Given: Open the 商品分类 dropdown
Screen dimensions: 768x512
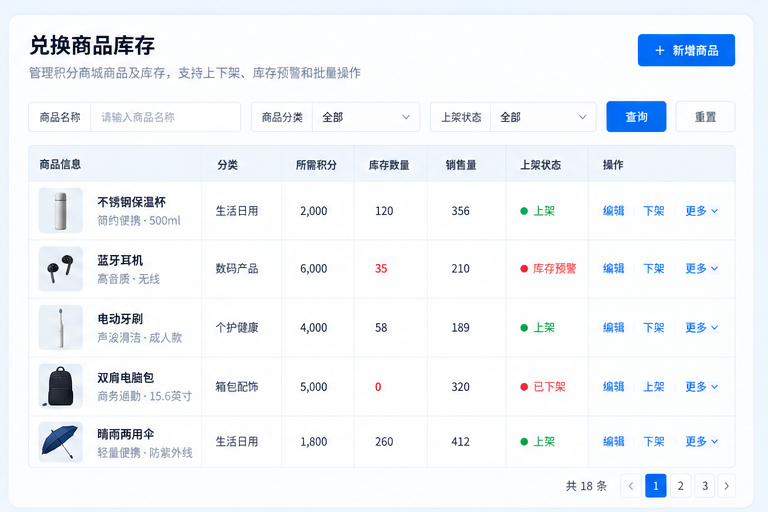Looking at the screenshot, I should click(365, 117).
